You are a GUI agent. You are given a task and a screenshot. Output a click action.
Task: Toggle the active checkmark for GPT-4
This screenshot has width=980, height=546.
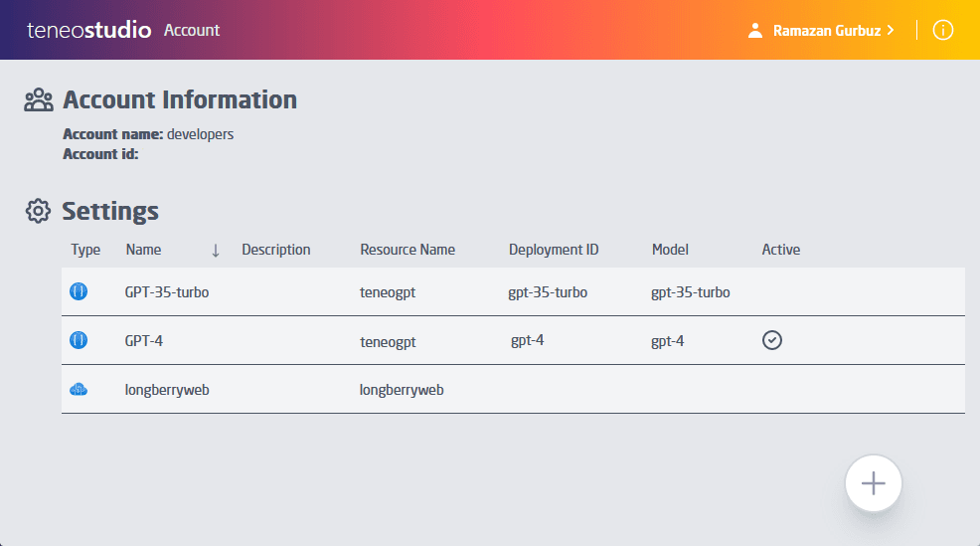772,340
